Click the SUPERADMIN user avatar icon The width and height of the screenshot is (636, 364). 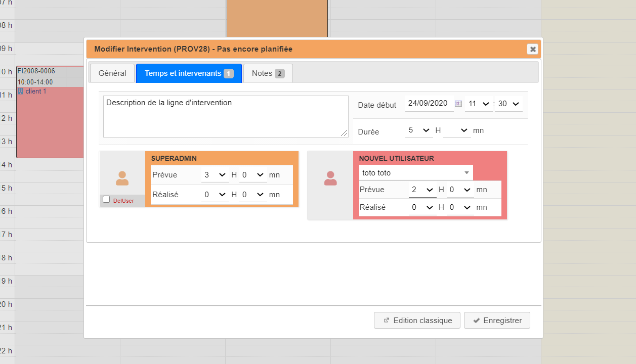click(122, 178)
